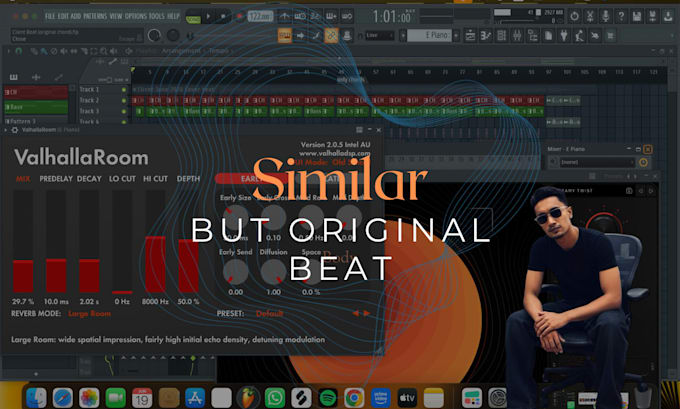This screenshot has width=680, height=409.
Task: Toggle the orange link/multilink icon
Action: (331, 36)
